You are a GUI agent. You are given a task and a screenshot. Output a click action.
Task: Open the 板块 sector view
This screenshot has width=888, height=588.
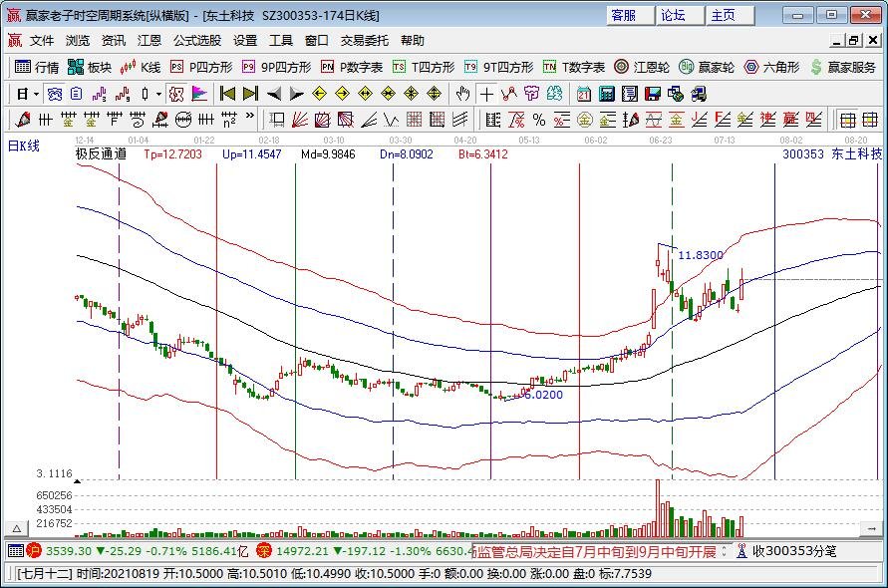[90, 68]
